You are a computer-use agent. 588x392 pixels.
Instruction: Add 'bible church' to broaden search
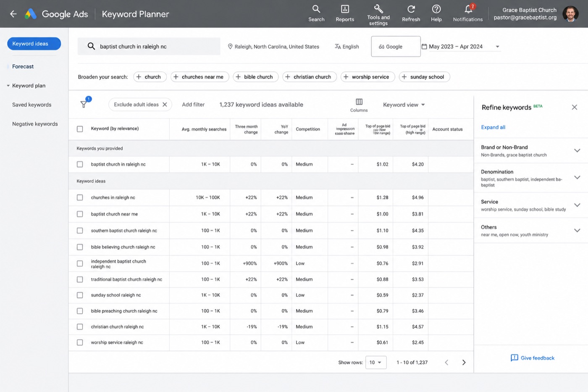255,77
